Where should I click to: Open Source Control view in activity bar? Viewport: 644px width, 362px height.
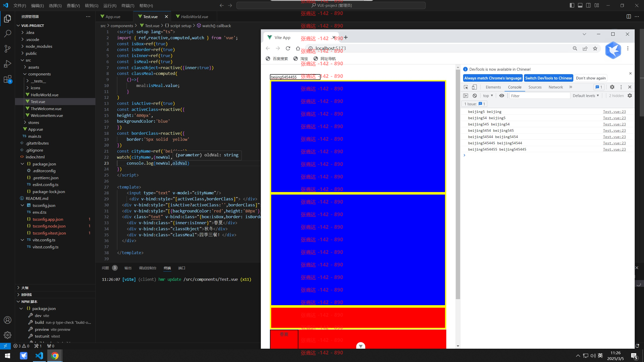(8, 49)
